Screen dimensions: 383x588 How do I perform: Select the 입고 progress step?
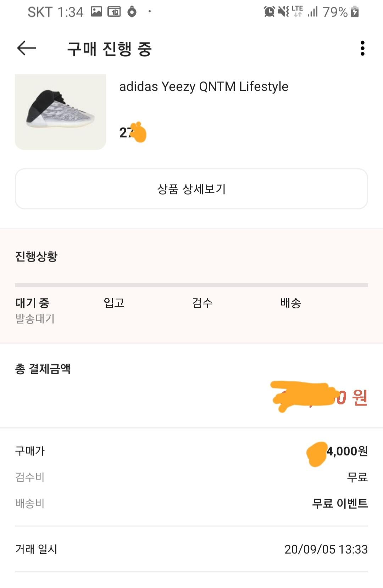[114, 303]
